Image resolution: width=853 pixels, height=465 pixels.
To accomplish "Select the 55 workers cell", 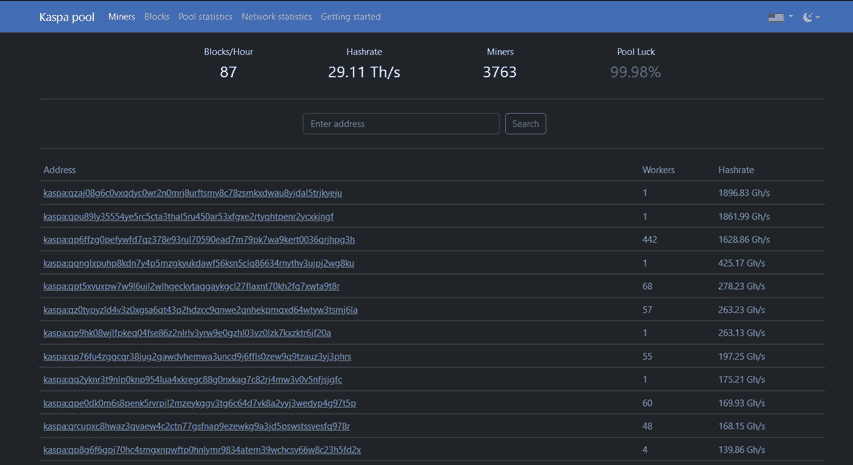I will [647, 357].
